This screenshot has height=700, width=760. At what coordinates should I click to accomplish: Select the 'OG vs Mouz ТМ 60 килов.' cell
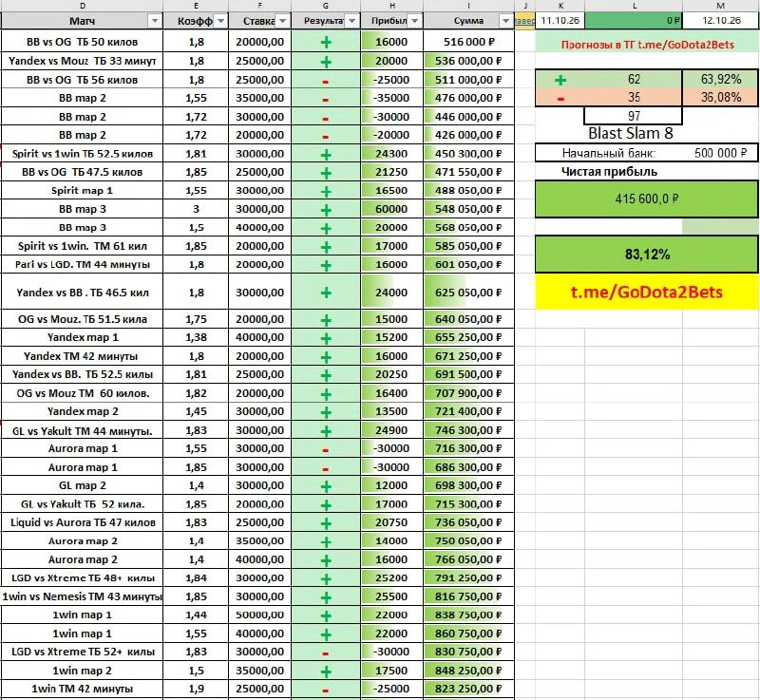point(83,393)
